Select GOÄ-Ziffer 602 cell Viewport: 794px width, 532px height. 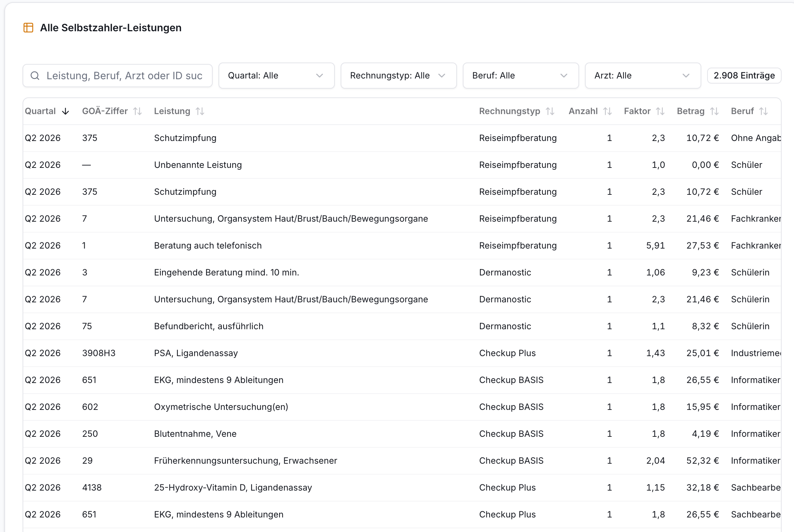pyautogui.click(x=90, y=407)
